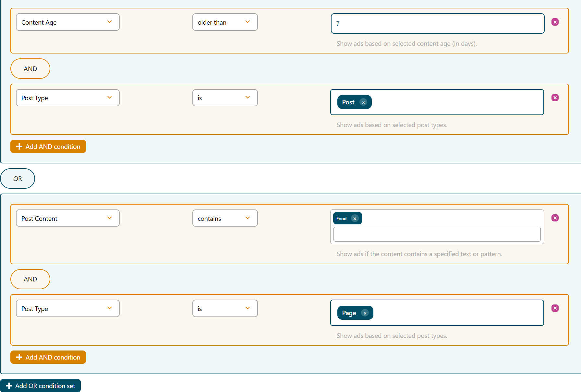This screenshot has height=392, width=581.
Task: Expand the 'is' operator dropdown for Page
Action: pos(225,308)
